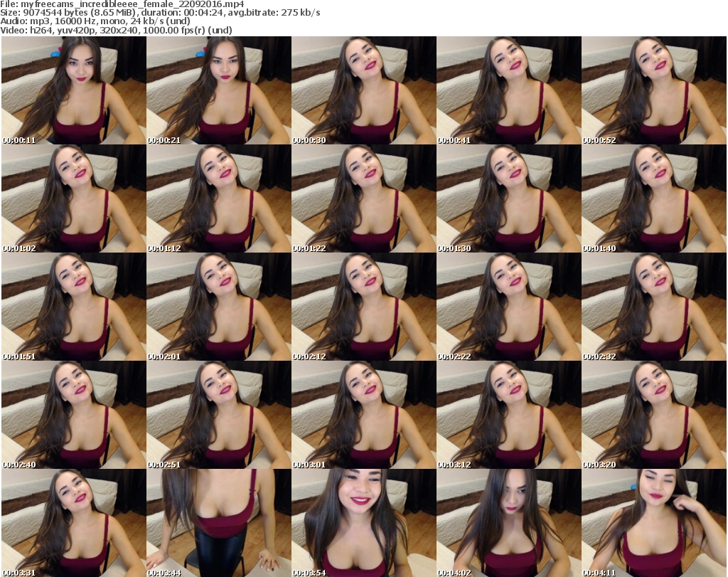Screen dimensions: 728x577
Task: Pick the frame timestamped 00:01:51
Action: pos(74,307)
